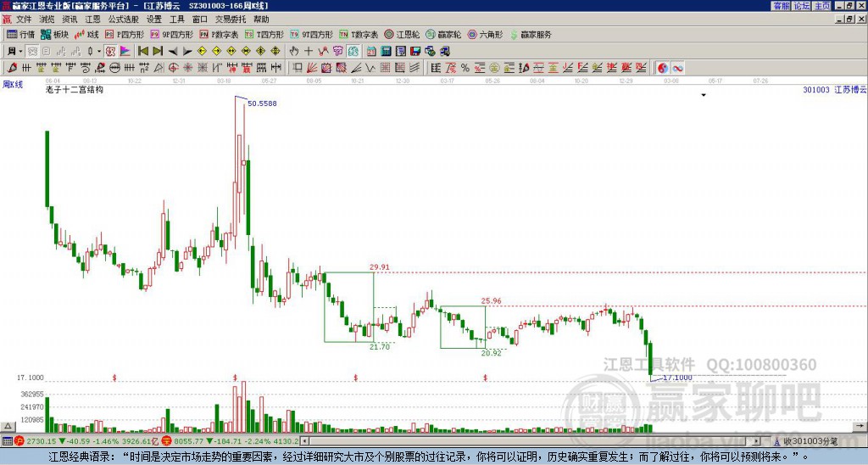Click the circled horizontal lines icon
Viewport: 868px width, 465px height.
(x=114, y=68)
